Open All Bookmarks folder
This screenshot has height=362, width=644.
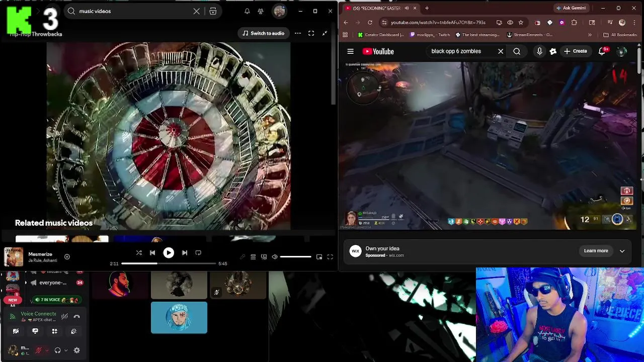620,35
